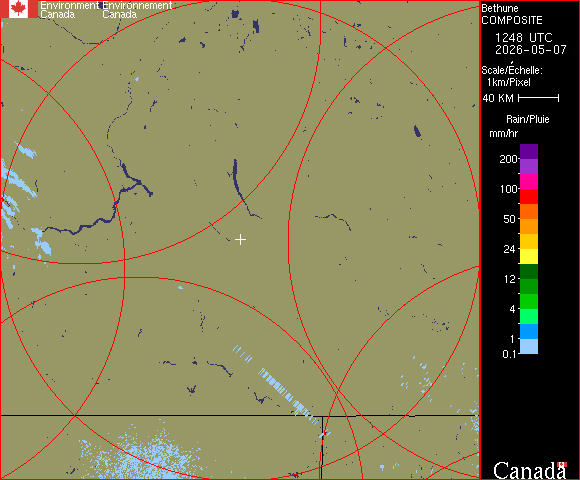580x480 pixels.
Task: Click the 2026-05-07 date label
Action: click(531, 50)
